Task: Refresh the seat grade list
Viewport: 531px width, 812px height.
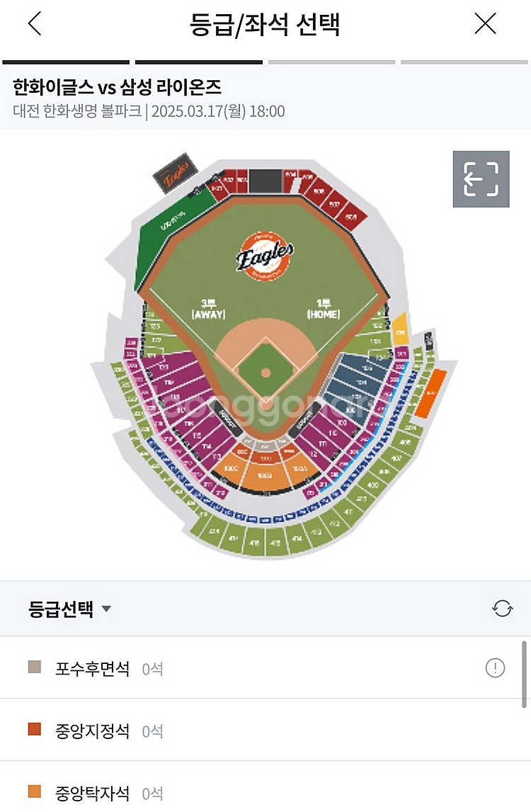Action: point(502,609)
